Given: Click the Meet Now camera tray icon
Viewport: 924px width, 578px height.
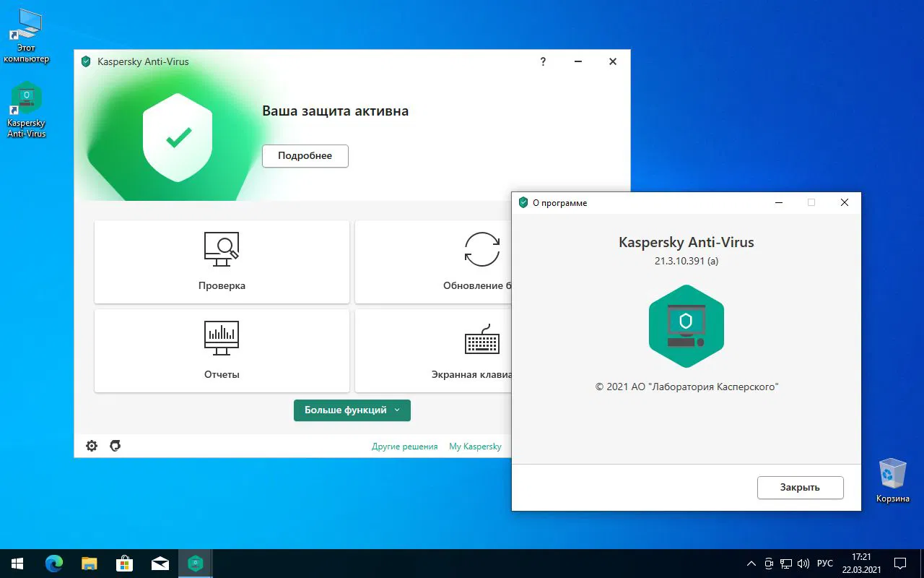Looking at the screenshot, I should 770,564.
